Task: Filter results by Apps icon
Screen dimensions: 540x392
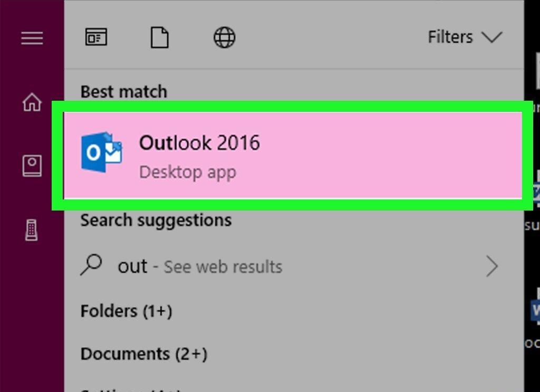Action: coord(96,37)
